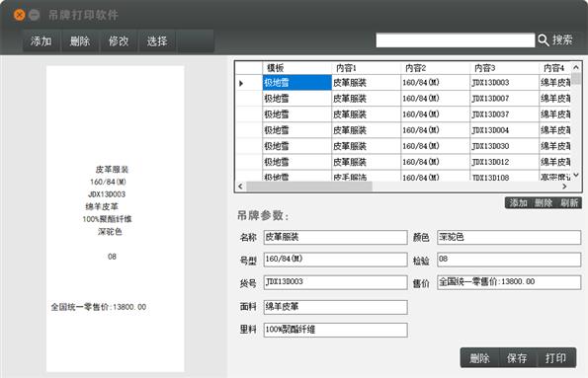The width and height of the screenshot is (588, 378).
Task: Select the row with JDX13D007
Action: pyautogui.click(x=403, y=99)
